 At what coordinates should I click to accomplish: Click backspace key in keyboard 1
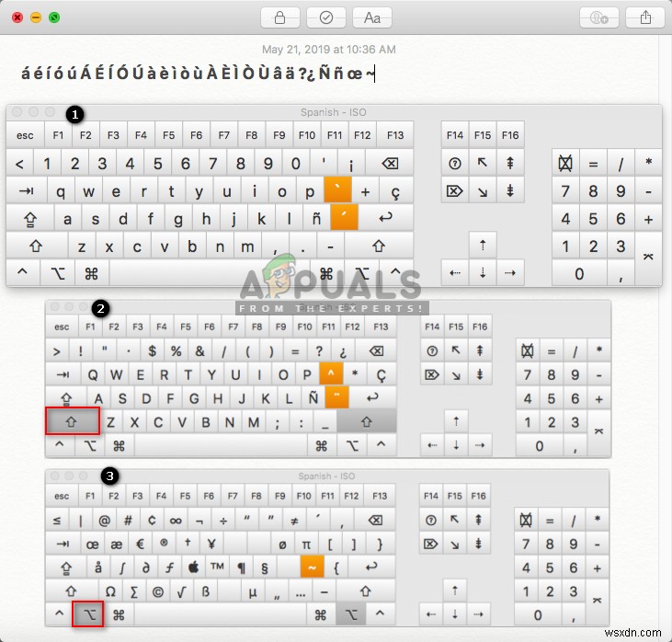[x=390, y=163]
